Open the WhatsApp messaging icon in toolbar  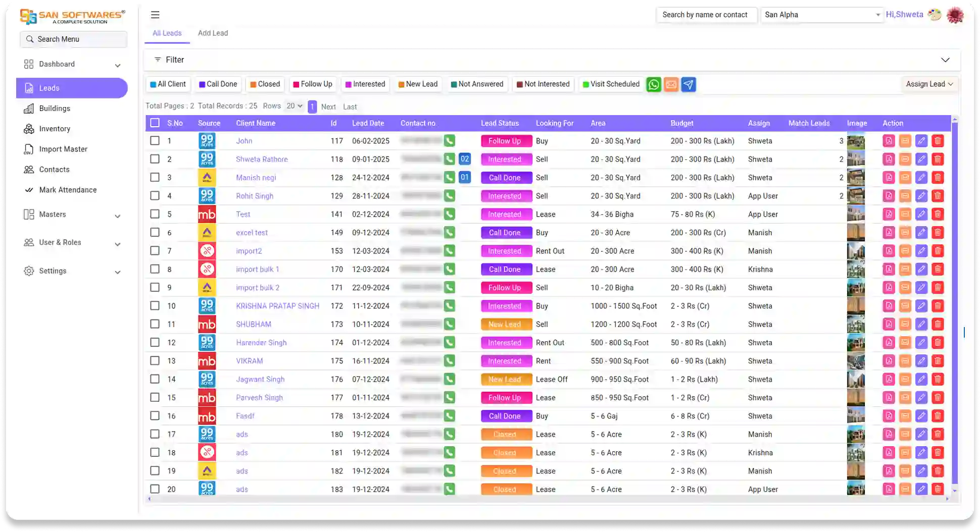click(x=653, y=84)
